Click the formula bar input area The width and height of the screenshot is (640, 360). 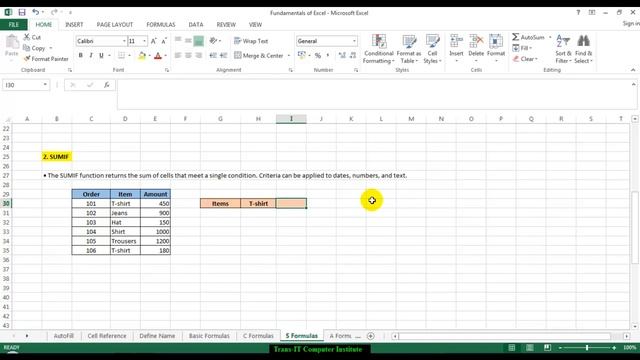click(x=373, y=95)
